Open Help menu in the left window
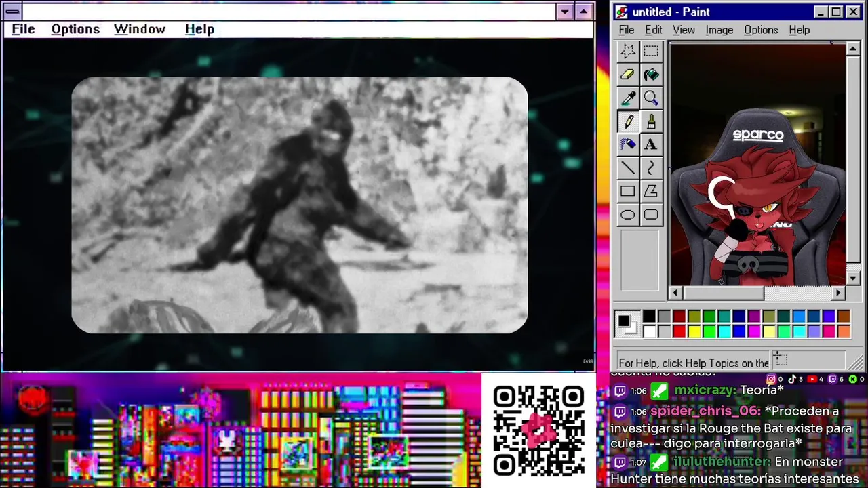 point(199,29)
